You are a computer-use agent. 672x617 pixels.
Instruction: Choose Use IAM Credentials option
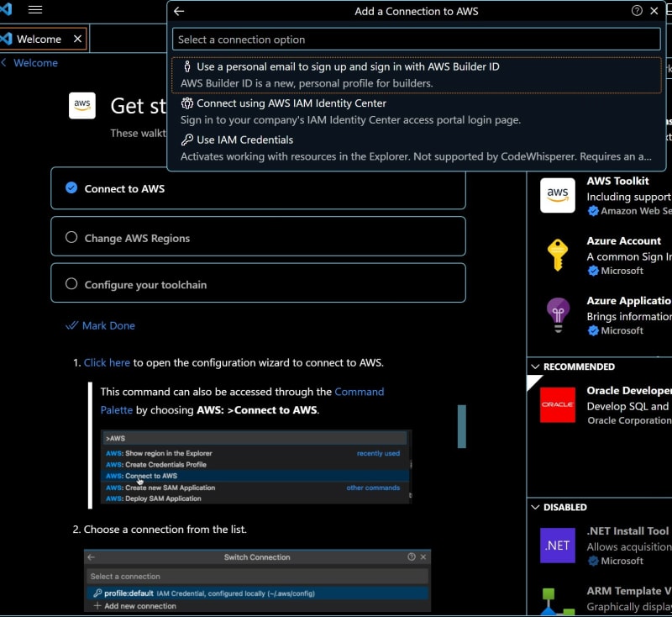tap(416, 148)
